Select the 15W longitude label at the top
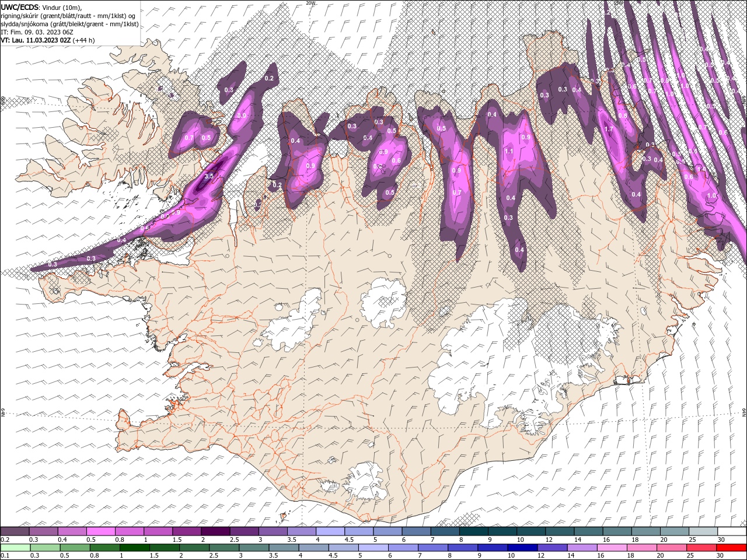Image resolution: width=747 pixels, height=560 pixels. click(619, 3)
